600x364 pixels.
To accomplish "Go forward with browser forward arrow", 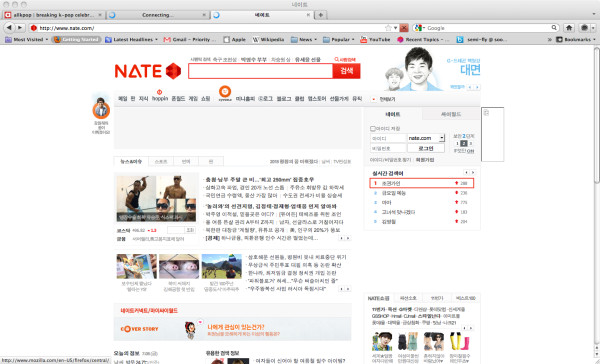I will pos(20,28).
